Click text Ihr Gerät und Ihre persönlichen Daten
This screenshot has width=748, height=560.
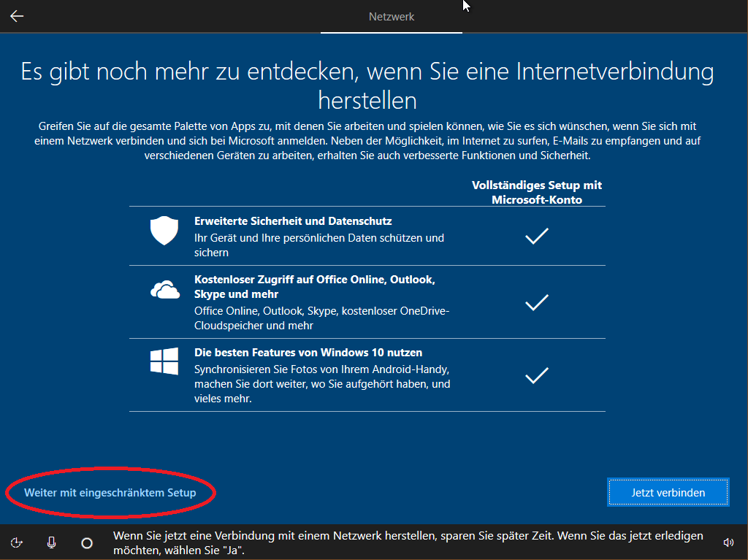pos(319,245)
